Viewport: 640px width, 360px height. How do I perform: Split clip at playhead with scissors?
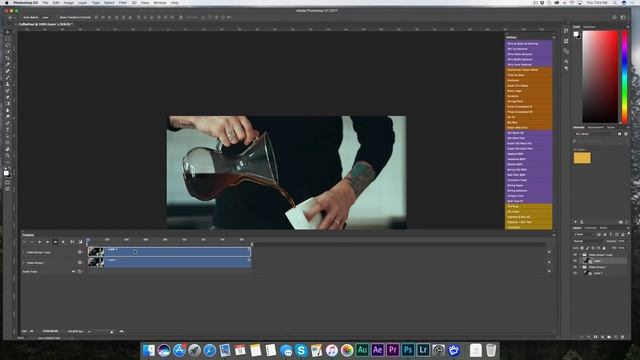pos(72,242)
